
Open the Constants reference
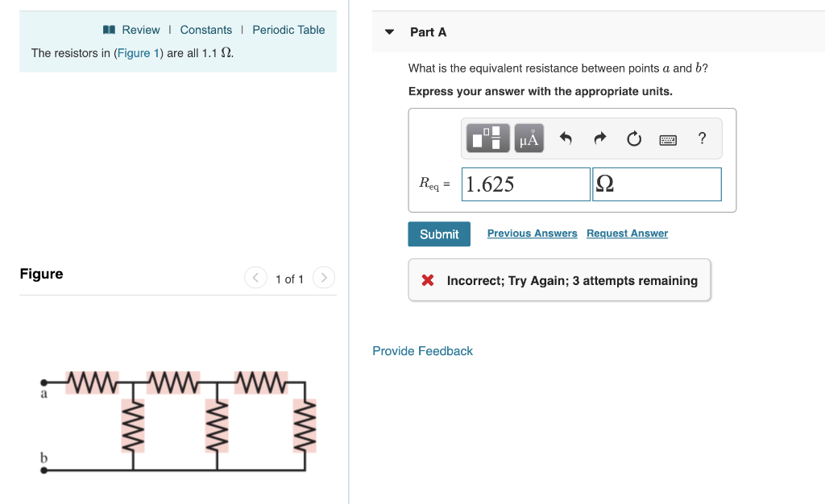pyautogui.click(x=206, y=29)
